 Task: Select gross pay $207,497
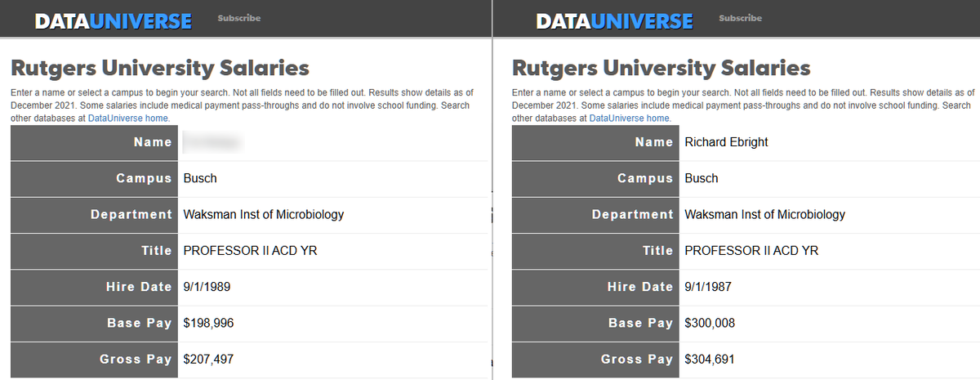208,360
